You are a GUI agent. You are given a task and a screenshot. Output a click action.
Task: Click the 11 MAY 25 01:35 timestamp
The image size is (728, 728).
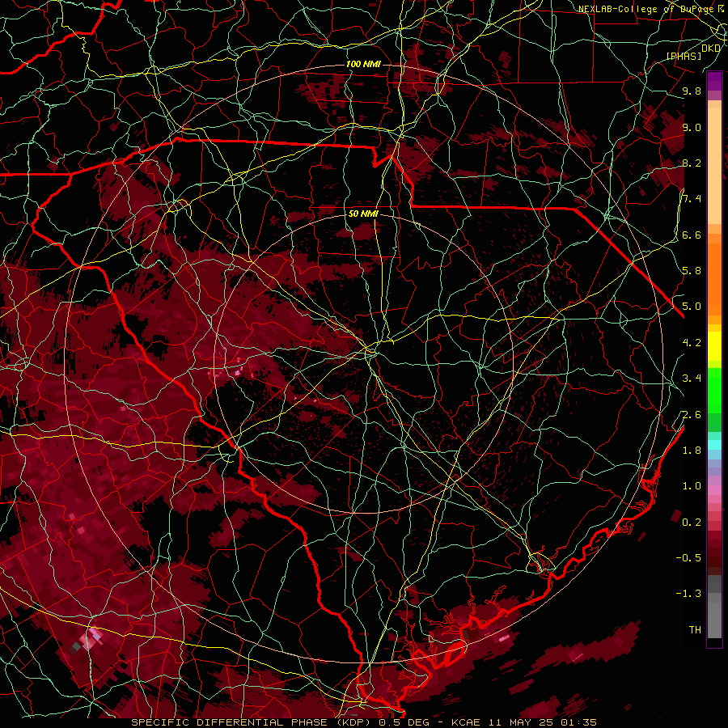(x=542, y=722)
